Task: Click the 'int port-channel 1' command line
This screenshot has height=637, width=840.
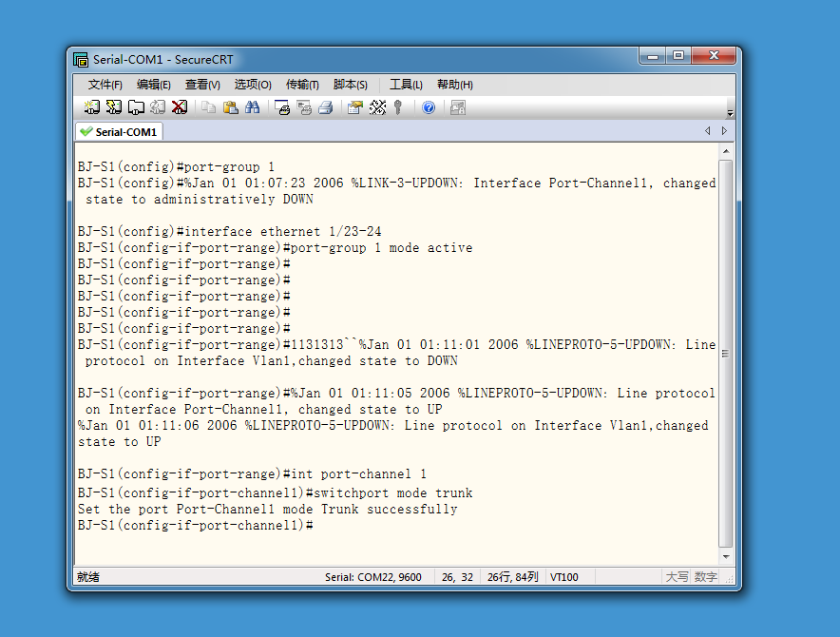Action: coord(252,474)
